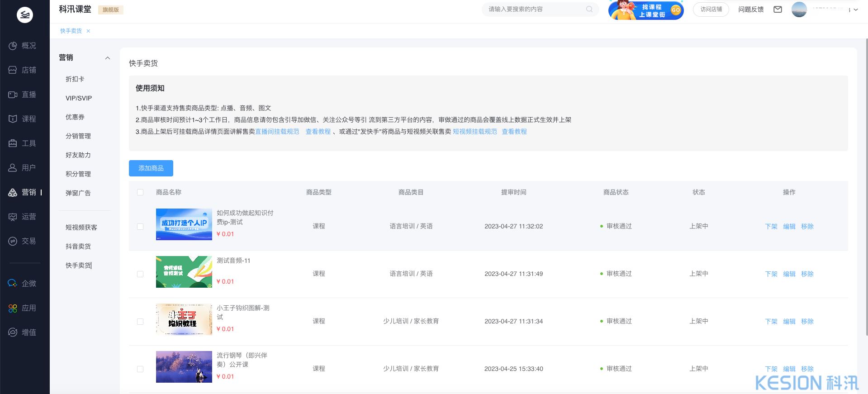This screenshot has height=394, width=868.
Task: Click 编辑 for 小王子钩织图解 row
Action: (789, 322)
